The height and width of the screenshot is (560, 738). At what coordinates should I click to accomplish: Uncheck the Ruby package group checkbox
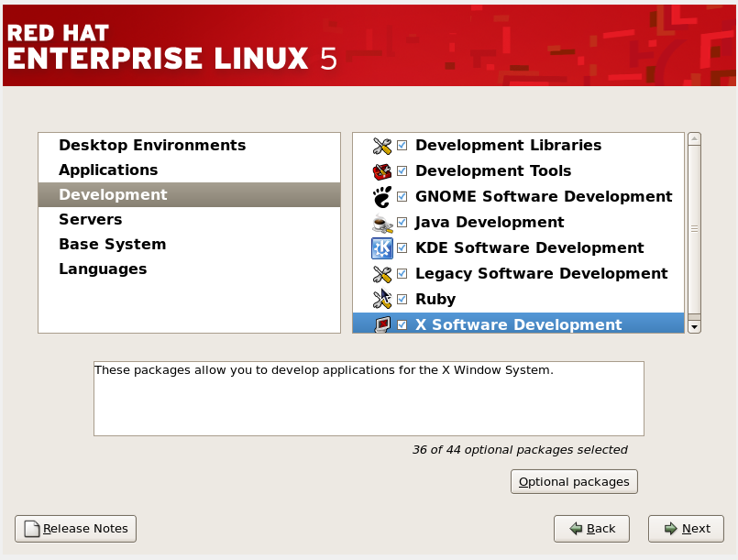(x=402, y=299)
